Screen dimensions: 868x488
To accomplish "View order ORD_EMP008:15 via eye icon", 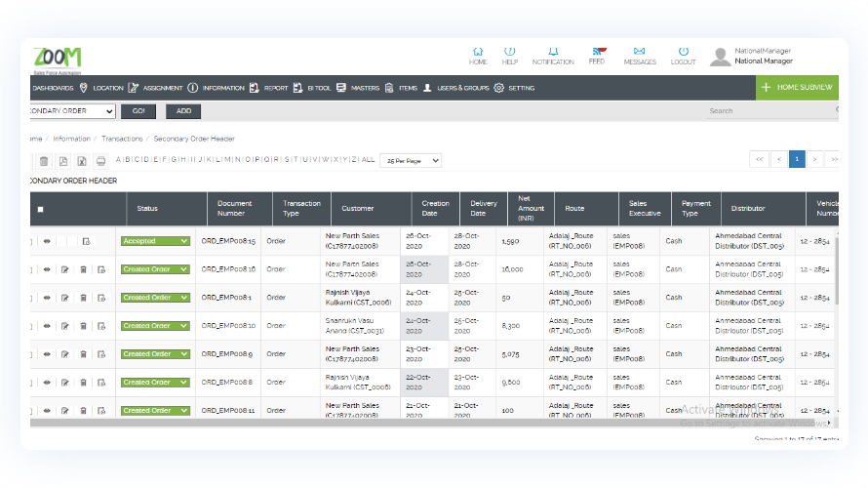I will point(47,241).
